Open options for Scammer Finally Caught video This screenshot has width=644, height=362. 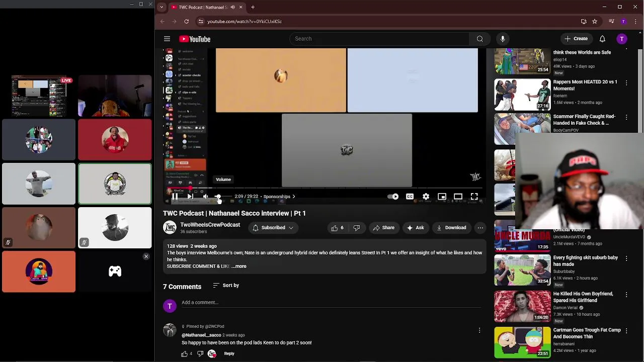pos(626,117)
